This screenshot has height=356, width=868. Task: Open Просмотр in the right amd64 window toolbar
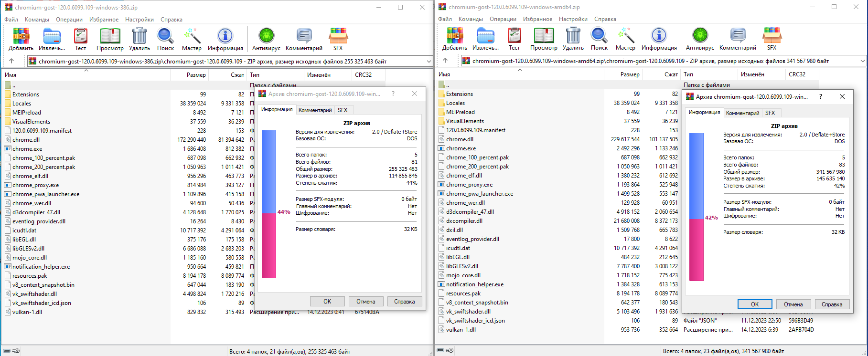point(544,39)
